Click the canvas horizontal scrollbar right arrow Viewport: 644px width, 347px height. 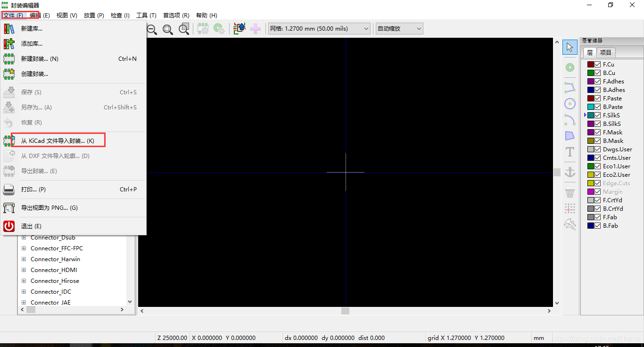(549, 311)
